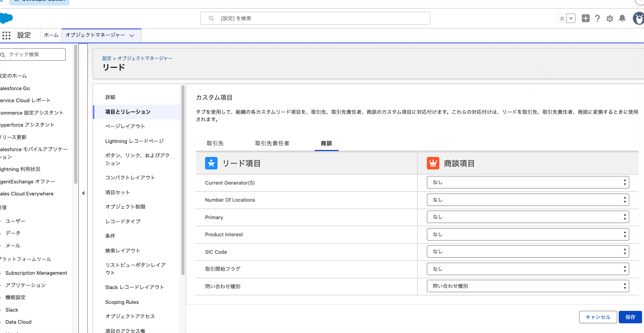Open the Number Of Locations mapping dropdown
This screenshot has width=644, height=333.
tap(528, 200)
